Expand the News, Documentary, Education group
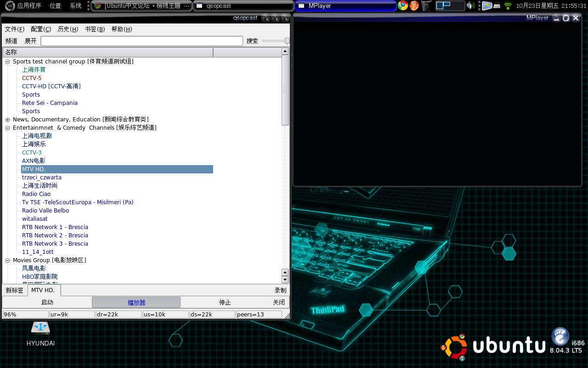Viewport: 588px width, 368px height. pyautogui.click(x=8, y=120)
